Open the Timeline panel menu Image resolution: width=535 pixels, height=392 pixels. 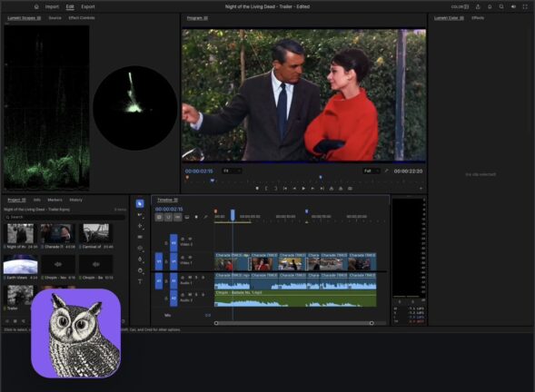coord(175,201)
